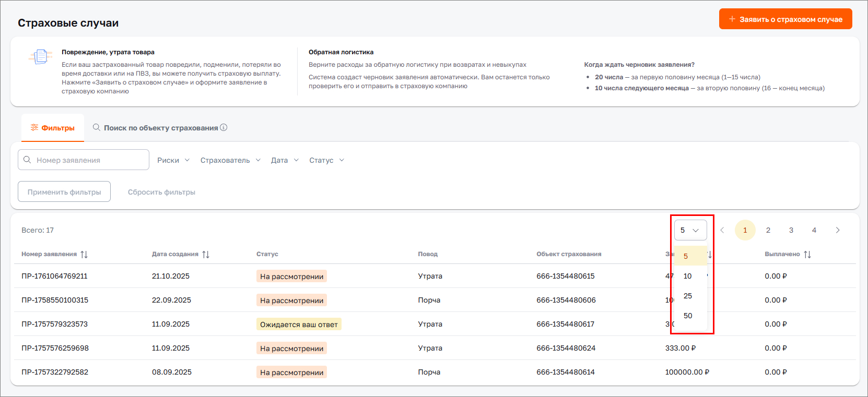Image resolution: width=868 pixels, height=397 pixels.
Task: Expand the Дата filter dropdown
Action: coord(285,160)
